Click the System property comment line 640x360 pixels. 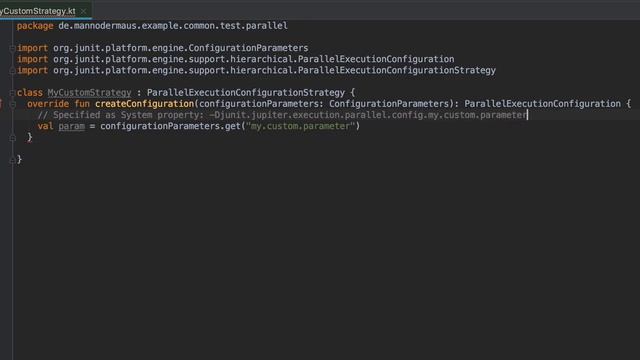282,115
